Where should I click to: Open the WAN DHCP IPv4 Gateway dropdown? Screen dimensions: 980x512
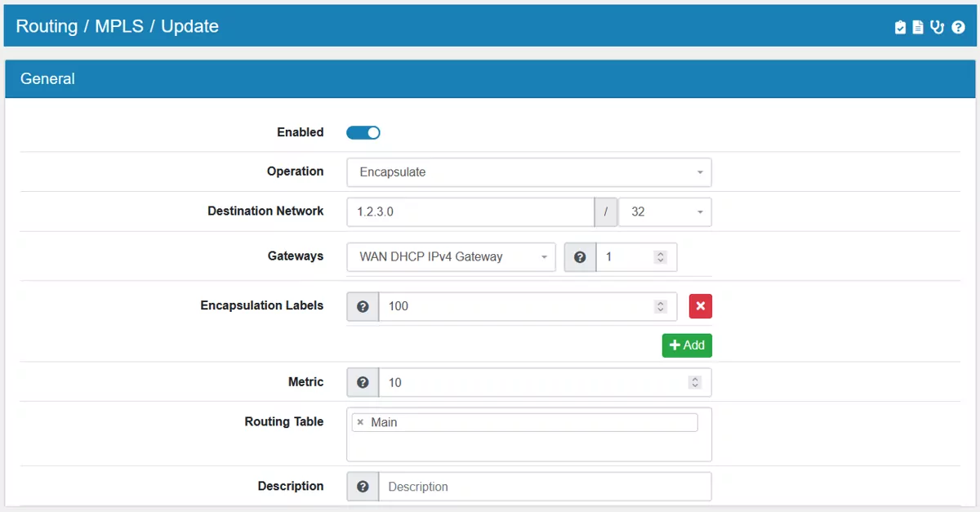[x=451, y=256]
